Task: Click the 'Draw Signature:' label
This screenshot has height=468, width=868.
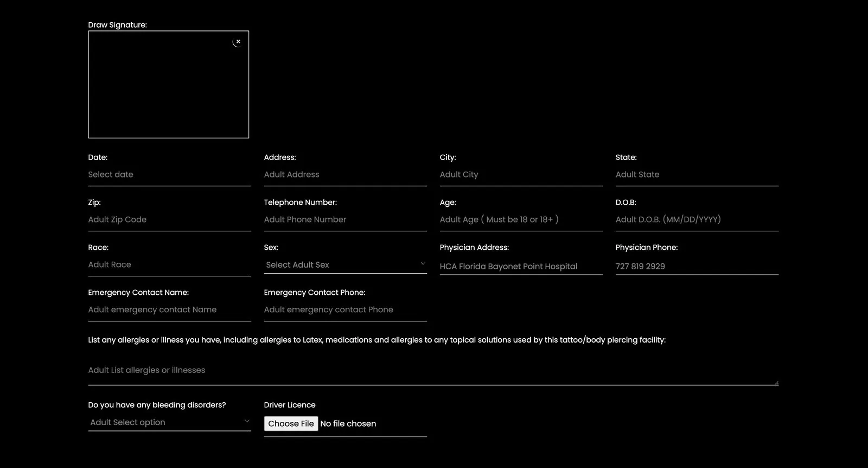Action: 118,25
